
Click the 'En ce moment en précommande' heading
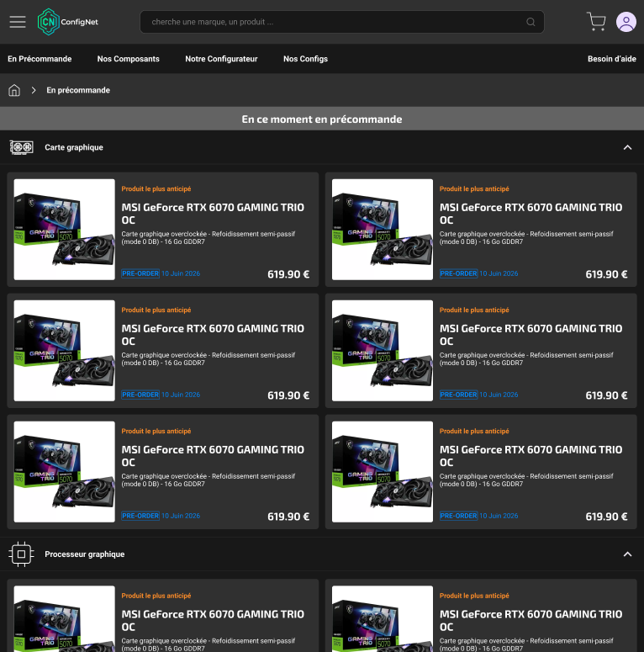click(322, 119)
